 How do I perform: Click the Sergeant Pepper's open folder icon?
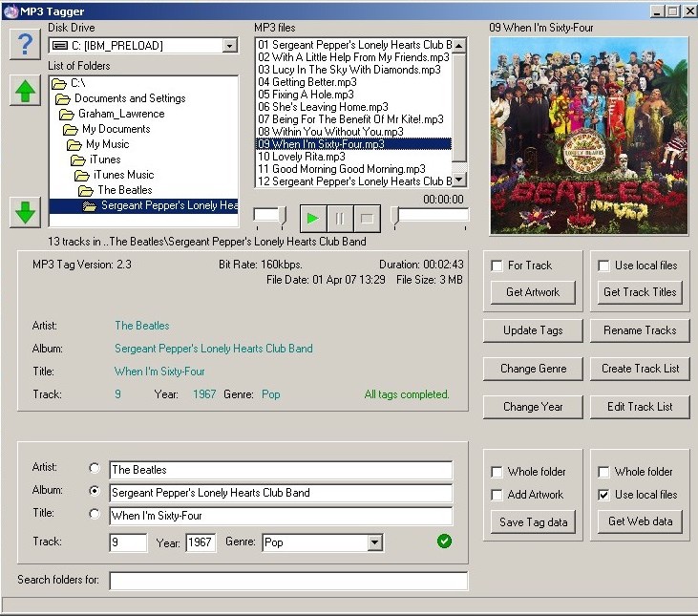[90, 205]
